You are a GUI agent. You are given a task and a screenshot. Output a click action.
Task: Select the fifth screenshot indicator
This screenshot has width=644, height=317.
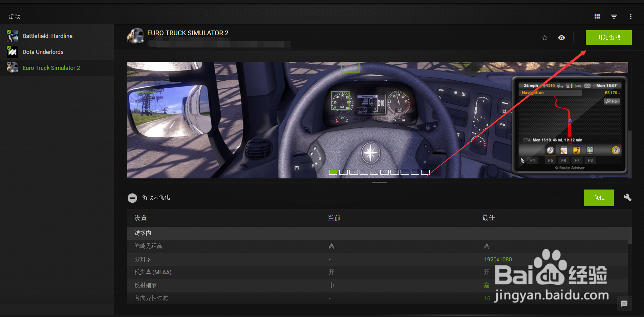[x=374, y=172]
